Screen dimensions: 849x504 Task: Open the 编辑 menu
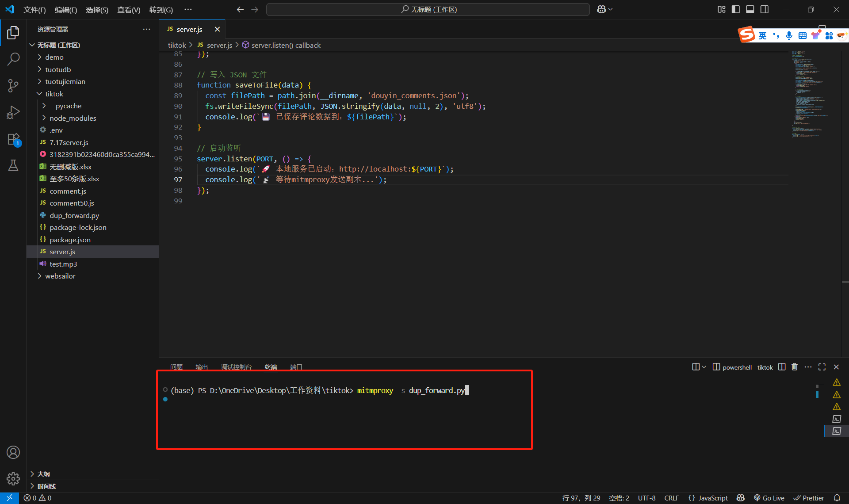66,10
